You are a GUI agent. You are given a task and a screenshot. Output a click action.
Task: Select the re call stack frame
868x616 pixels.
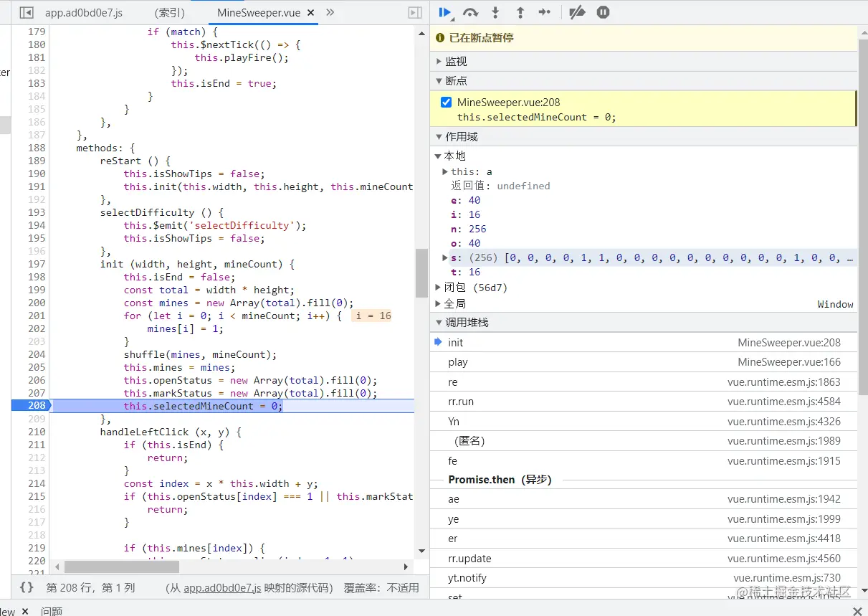pyautogui.click(x=644, y=382)
